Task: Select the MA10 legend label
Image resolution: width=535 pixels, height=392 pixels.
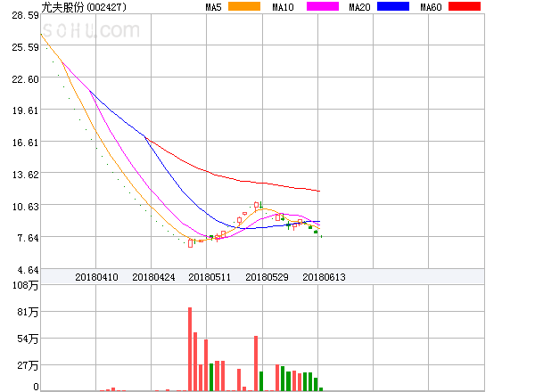Action: [x=283, y=7]
